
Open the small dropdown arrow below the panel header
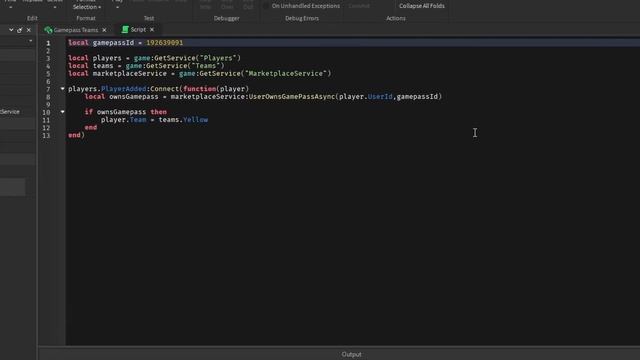(31, 41)
